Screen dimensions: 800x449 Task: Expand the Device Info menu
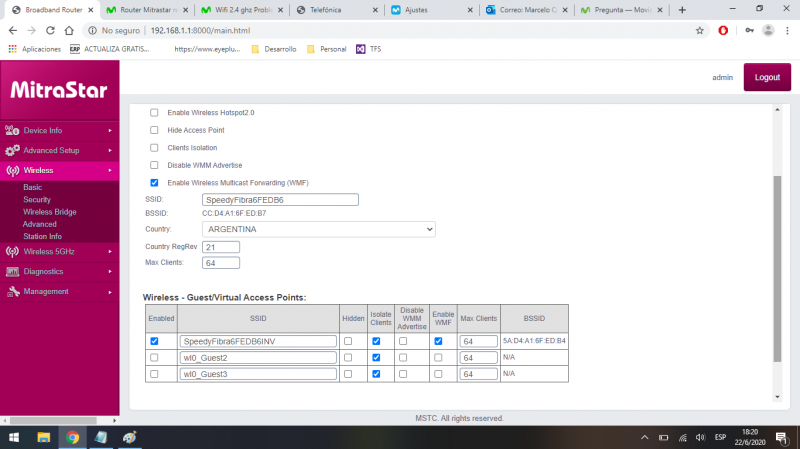coord(59,131)
